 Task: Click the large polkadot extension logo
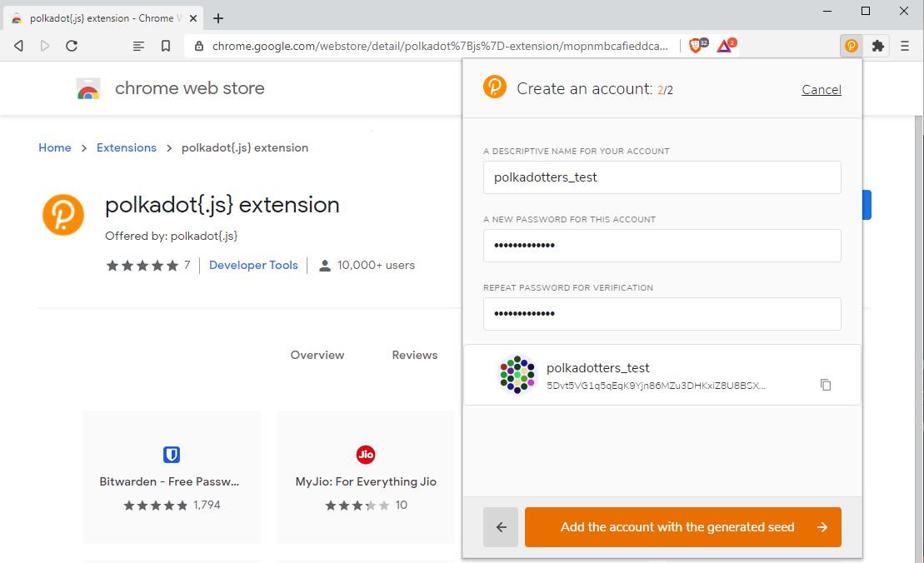pyautogui.click(x=63, y=215)
